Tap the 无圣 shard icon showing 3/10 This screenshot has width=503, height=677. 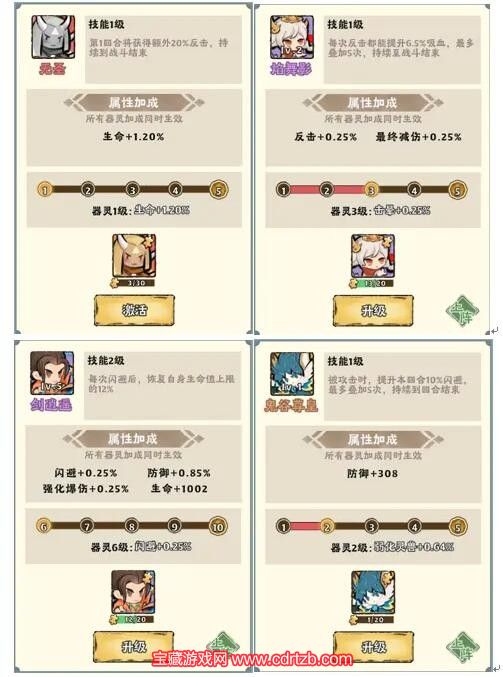(134, 260)
